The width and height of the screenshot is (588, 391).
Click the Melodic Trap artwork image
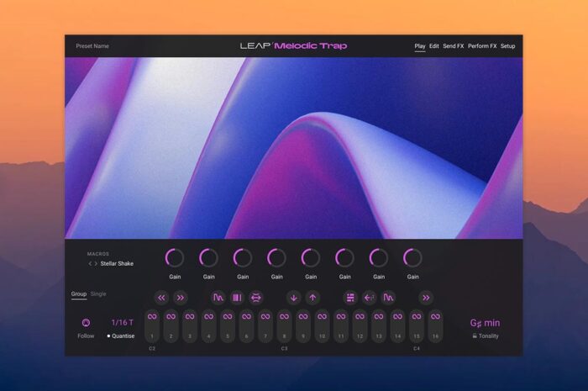(x=294, y=148)
